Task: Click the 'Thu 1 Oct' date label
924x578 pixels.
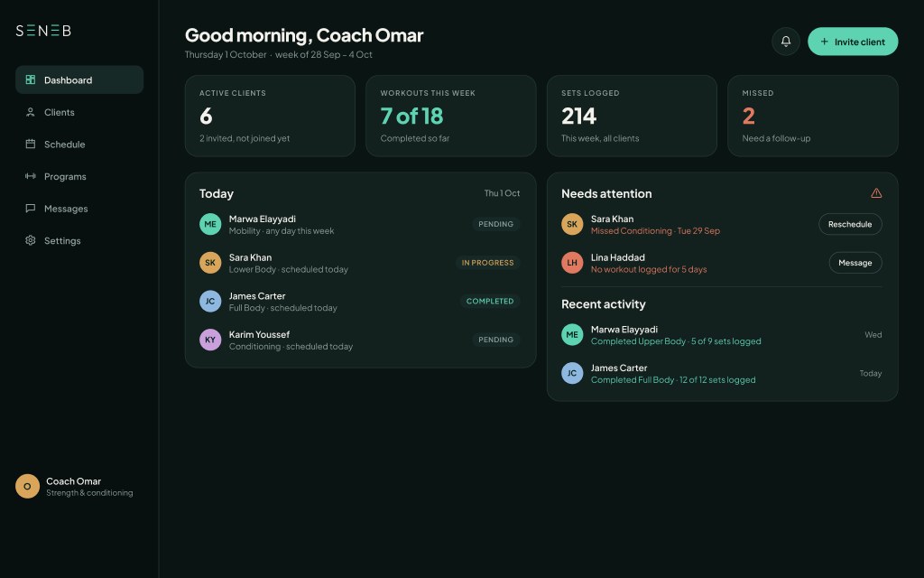Action: coord(502,193)
